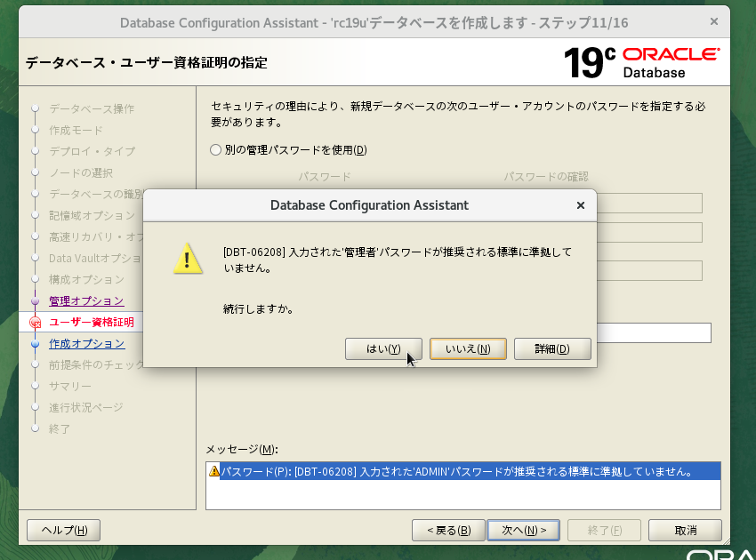Click the 終了 step label in sidebar

tap(60, 428)
